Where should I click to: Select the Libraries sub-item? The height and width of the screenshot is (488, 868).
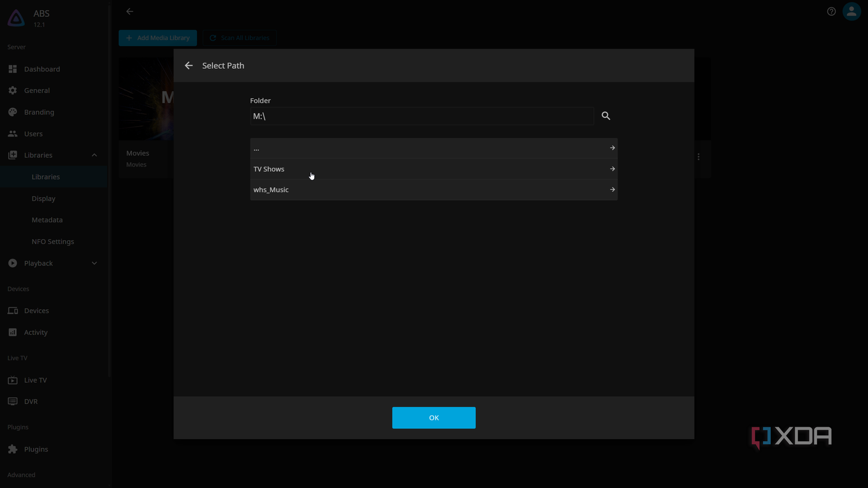click(54, 177)
